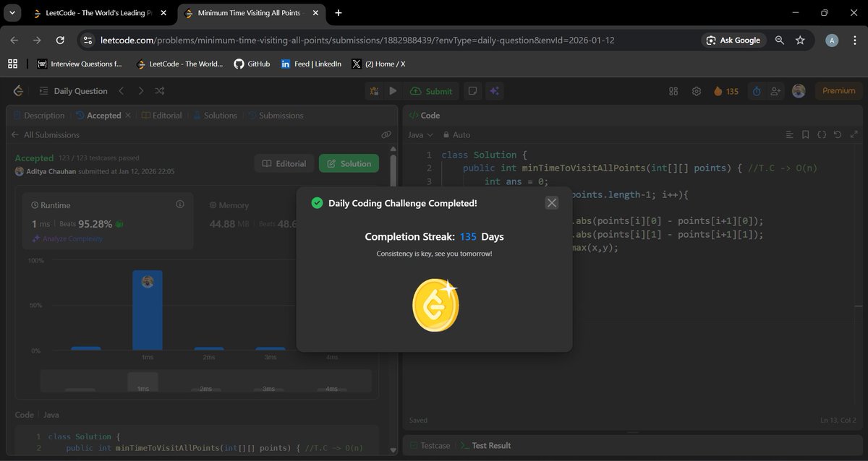Click the 135 streak flame counter

click(x=726, y=91)
